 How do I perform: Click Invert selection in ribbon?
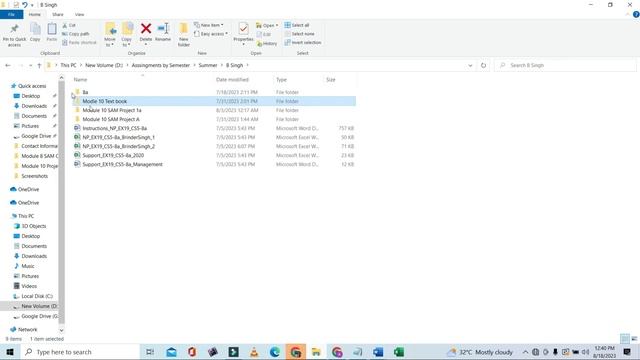tap(303, 42)
